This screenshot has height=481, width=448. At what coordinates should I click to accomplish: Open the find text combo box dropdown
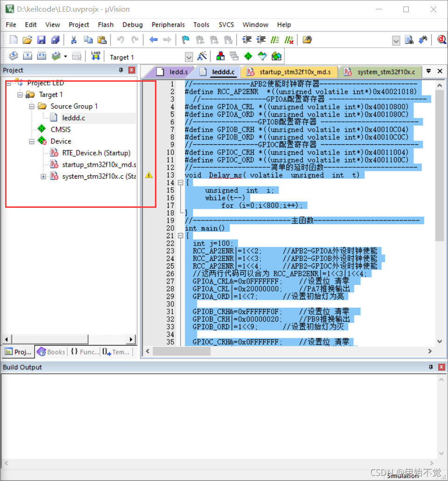tap(396, 41)
